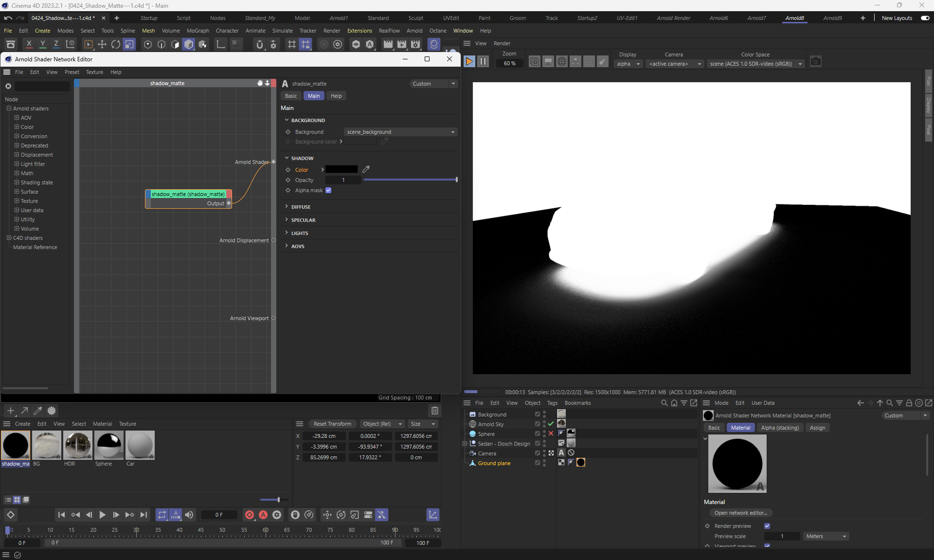Toggle the New Layouts switch
Viewport: 934px width, 560px height.
925,18
